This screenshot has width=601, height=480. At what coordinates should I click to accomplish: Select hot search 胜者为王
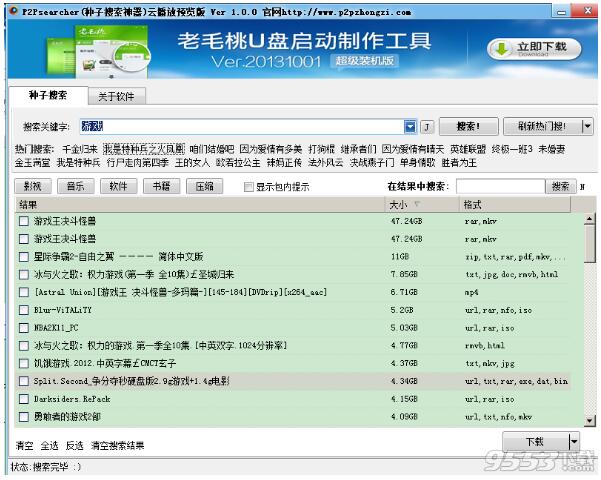pyautogui.click(x=459, y=163)
